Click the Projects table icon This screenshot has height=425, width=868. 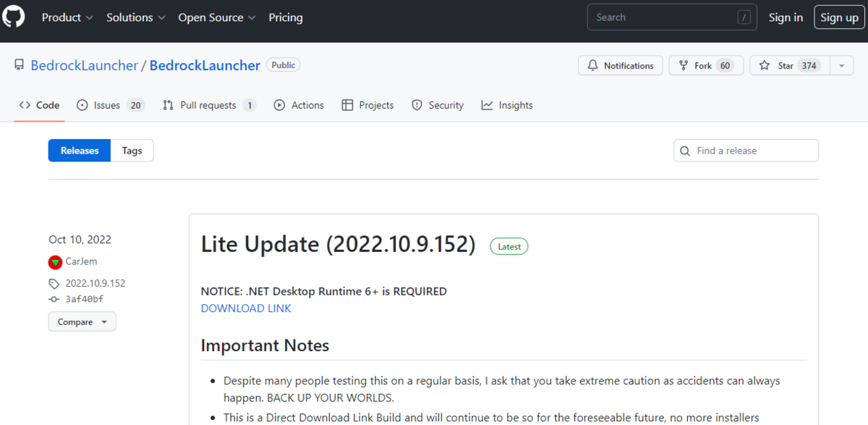click(x=347, y=105)
